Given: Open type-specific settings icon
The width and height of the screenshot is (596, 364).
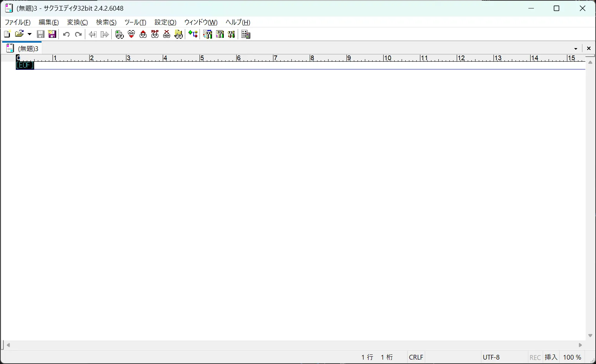Looking at the screenshot, I should coord(219,34).
